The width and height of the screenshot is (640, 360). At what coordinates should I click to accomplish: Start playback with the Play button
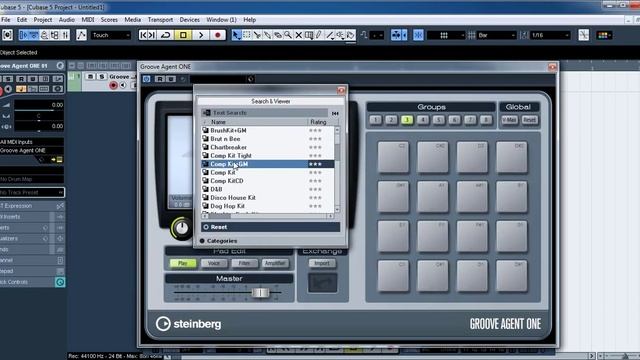pyautogui.click(x=200, y=35)
